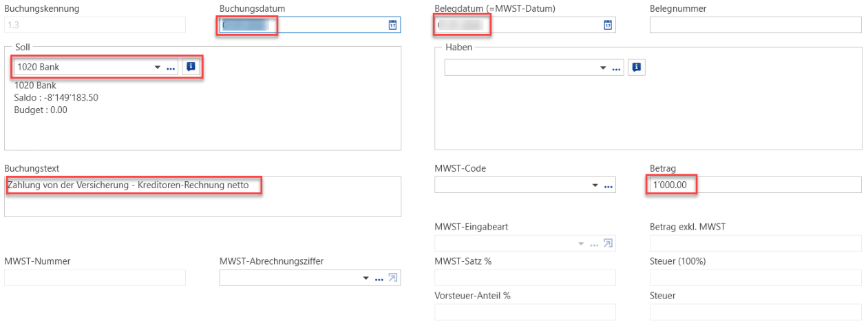Viewport: 868px width, 324px height.
Task: Expand the Soll account dropdown
Action: (x=157, y=68)
